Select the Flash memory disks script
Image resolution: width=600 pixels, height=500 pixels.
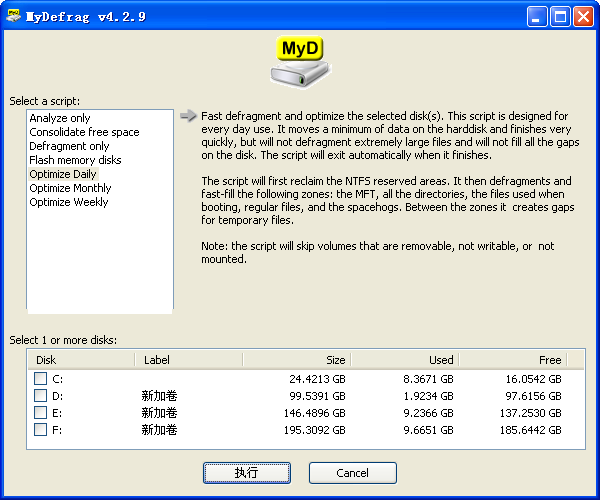[75, 160]
